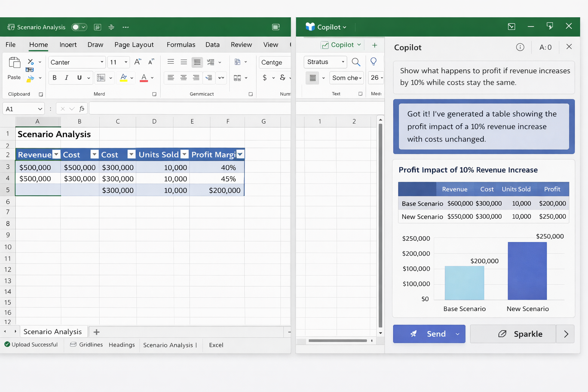Click the currency dollar format icon
The height and width of the screenshot is (392, 588).
(265, 78)
